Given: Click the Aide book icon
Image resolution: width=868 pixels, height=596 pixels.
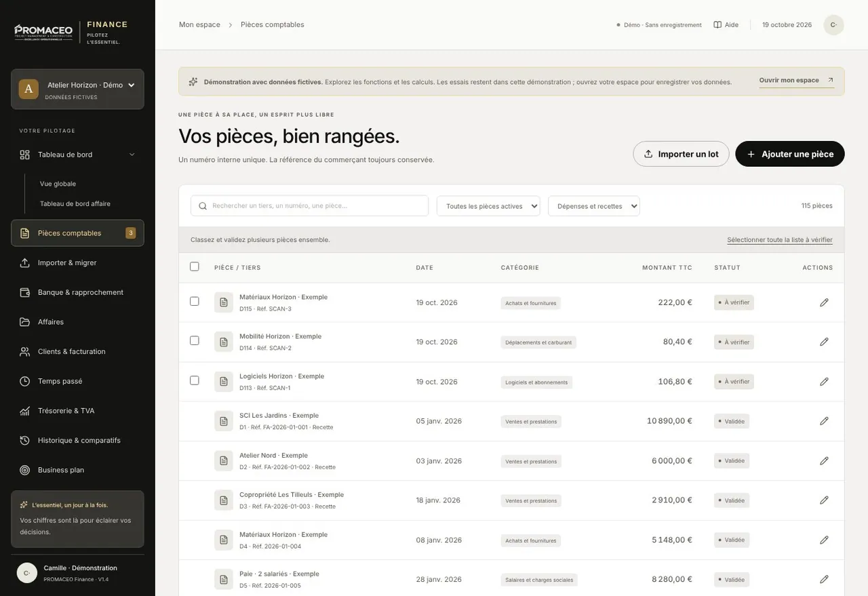Looking at the screenshot, I should click(x=717, y=25).
